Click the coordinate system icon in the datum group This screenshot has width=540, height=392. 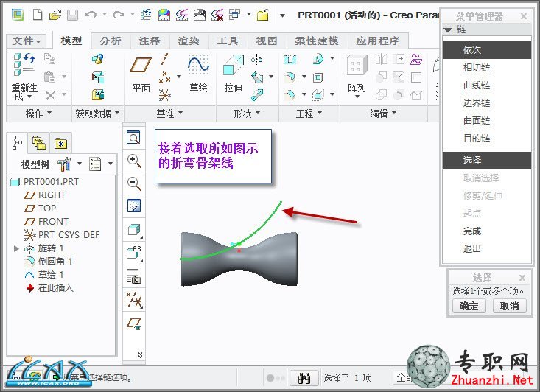click(x=165, y=95)
